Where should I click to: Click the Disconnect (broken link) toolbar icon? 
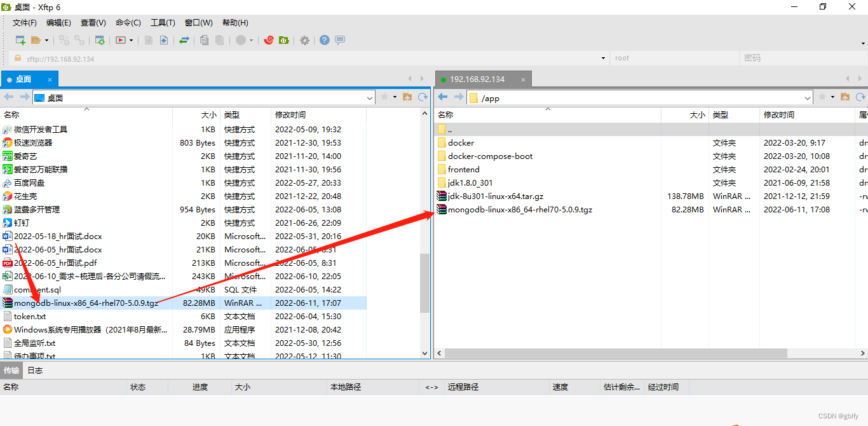[x=79, y=40]
